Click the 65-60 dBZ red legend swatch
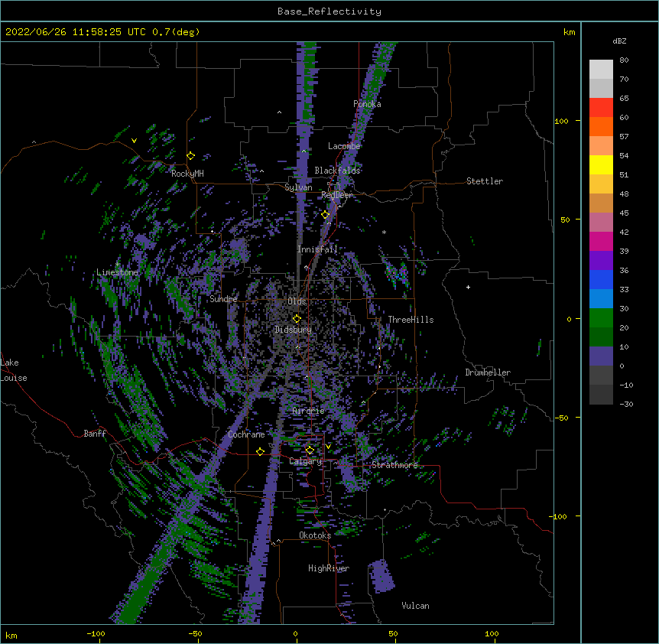Viewport: 659px width, 644px height. click(x=601, y=108)
